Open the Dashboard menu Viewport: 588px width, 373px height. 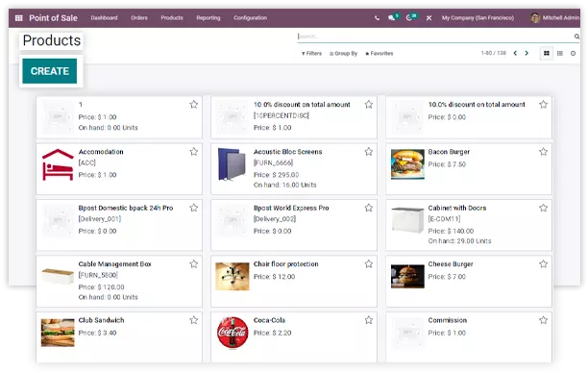pyautogui.click(x=104, y=17)
